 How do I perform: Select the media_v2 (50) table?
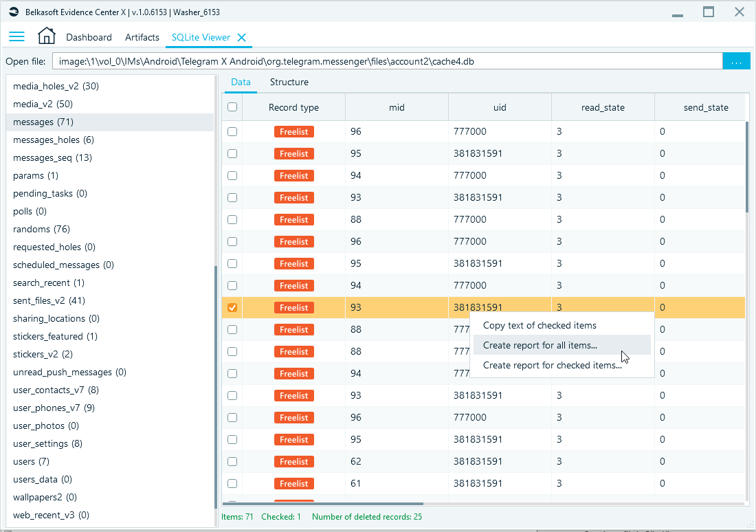[x=109, y=104]
